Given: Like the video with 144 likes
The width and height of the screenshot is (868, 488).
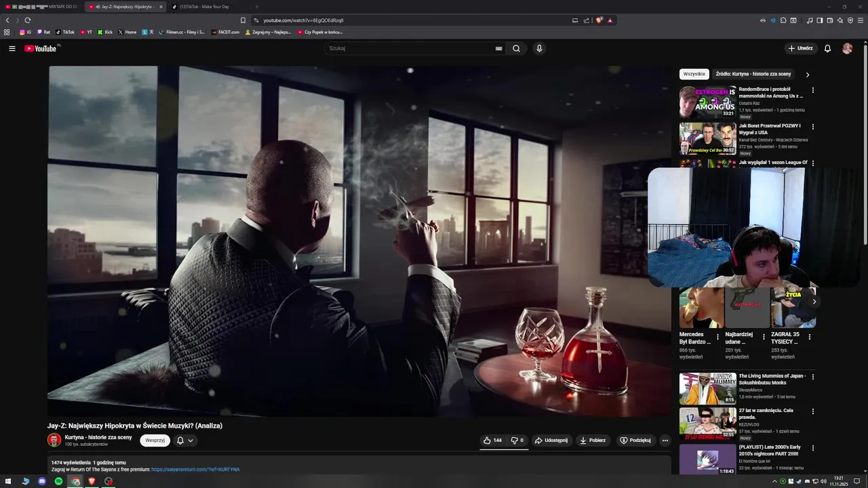Looking at the screenshot, I should point(492,441).
